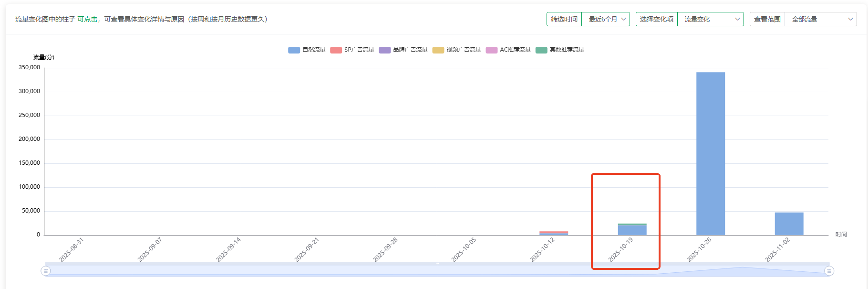Click the 选择变化项 label

tap(657, 19)
